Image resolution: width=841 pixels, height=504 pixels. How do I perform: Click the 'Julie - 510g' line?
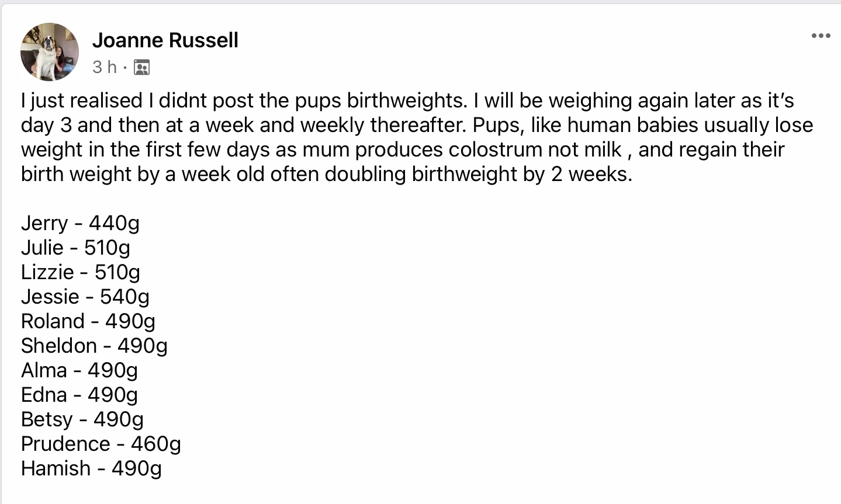click(x=75, y=248)
